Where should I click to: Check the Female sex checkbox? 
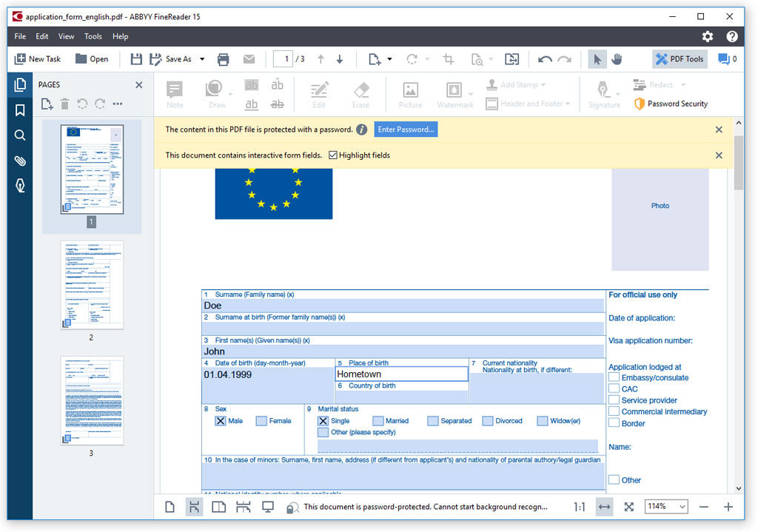tap(261, 421)
